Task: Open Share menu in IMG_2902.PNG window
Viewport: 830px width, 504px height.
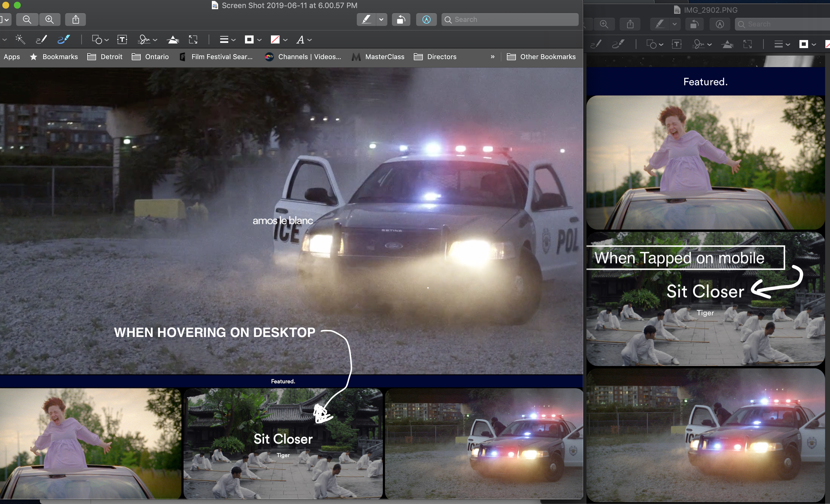Action: [630, 24]
